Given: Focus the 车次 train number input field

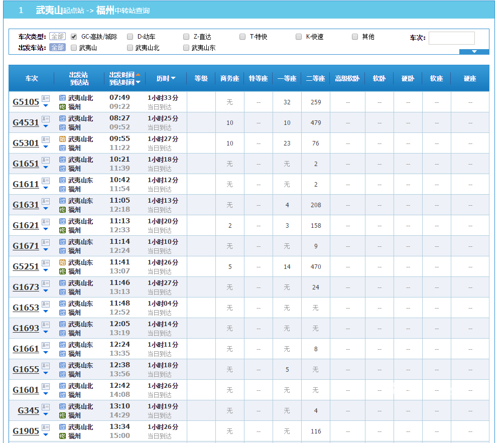Looking at the screenshot, I should pos(452,38).
